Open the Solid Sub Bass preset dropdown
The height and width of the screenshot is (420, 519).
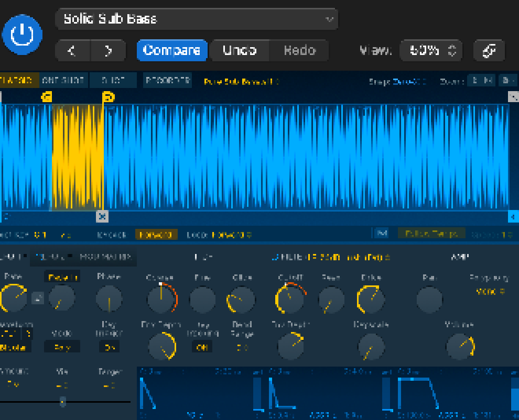point(197,19)
